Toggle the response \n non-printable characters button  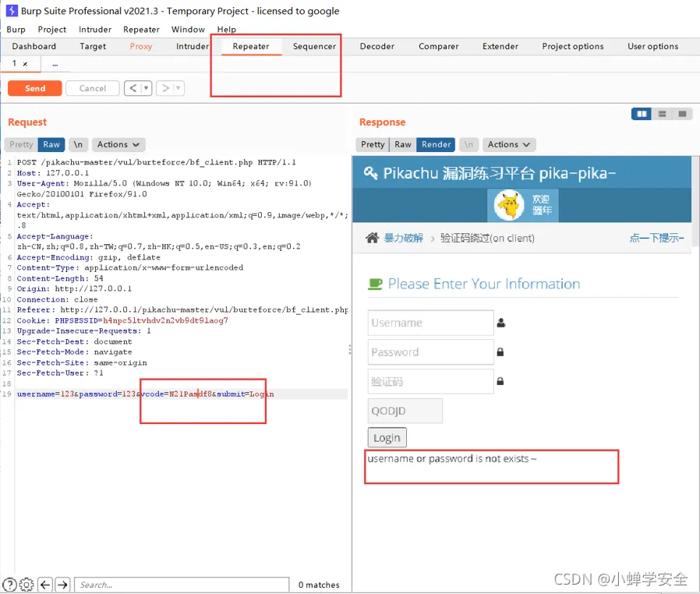(468, 144)
